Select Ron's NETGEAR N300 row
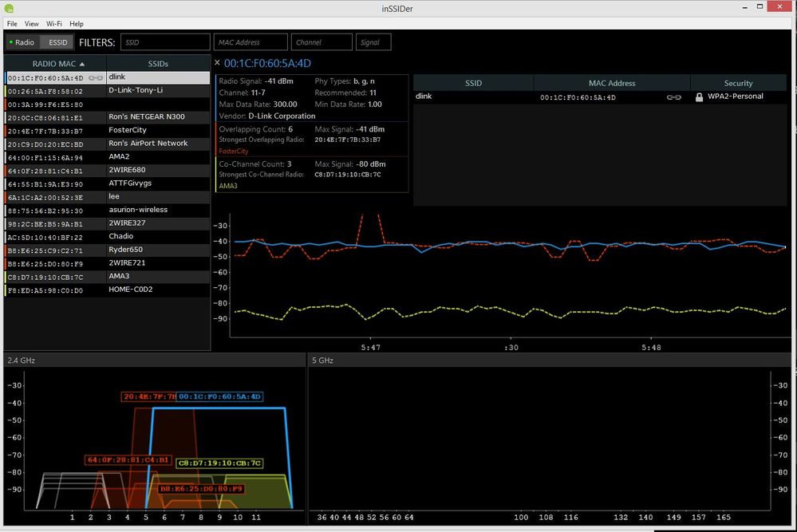This screenshot has width=797, height=532. [x=107, y=117]
